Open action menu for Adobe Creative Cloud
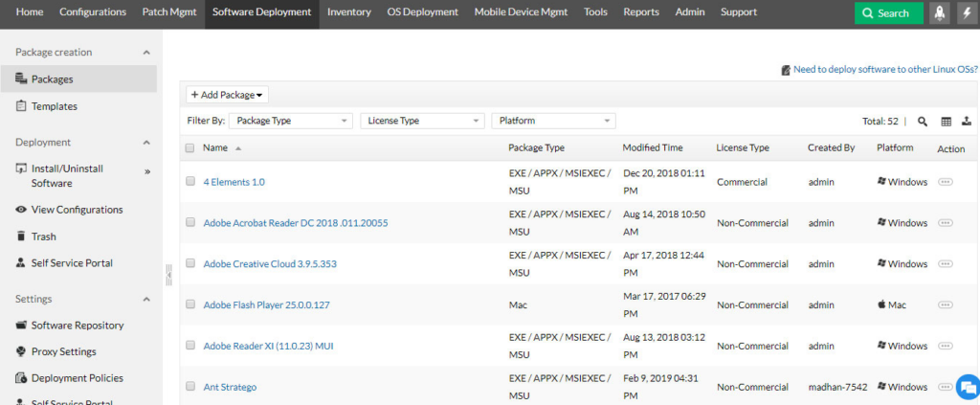Screen dimensions: 980x405 coord(946,263)
